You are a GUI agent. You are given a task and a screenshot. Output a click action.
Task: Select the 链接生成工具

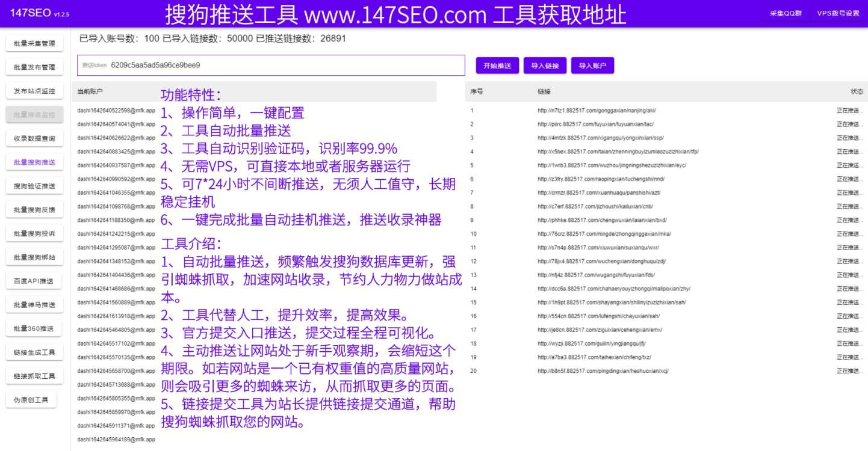[34, 352]
